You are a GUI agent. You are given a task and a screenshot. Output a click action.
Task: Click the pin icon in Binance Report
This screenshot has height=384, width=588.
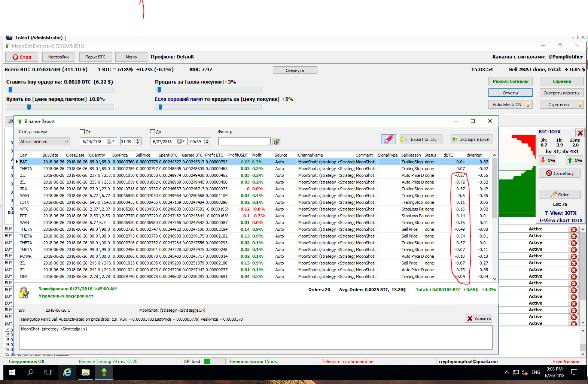click(389, 139)
